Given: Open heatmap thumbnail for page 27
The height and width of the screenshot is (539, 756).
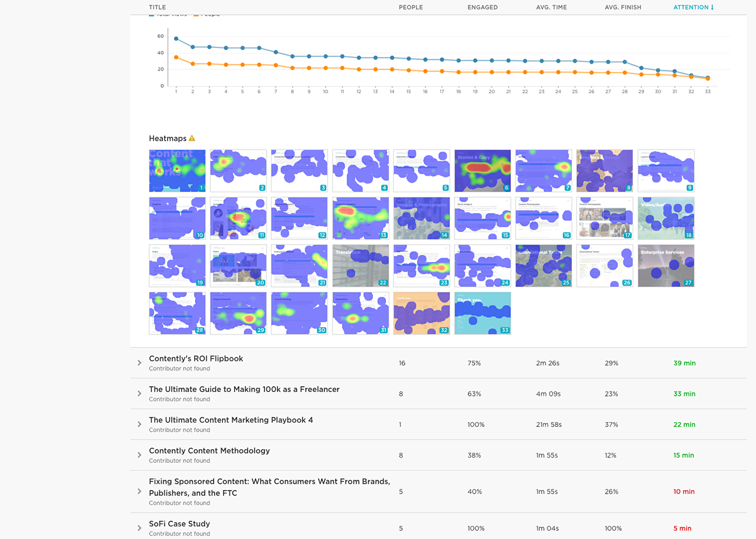Looking at the screenshot, I should (x=666, y=266).
